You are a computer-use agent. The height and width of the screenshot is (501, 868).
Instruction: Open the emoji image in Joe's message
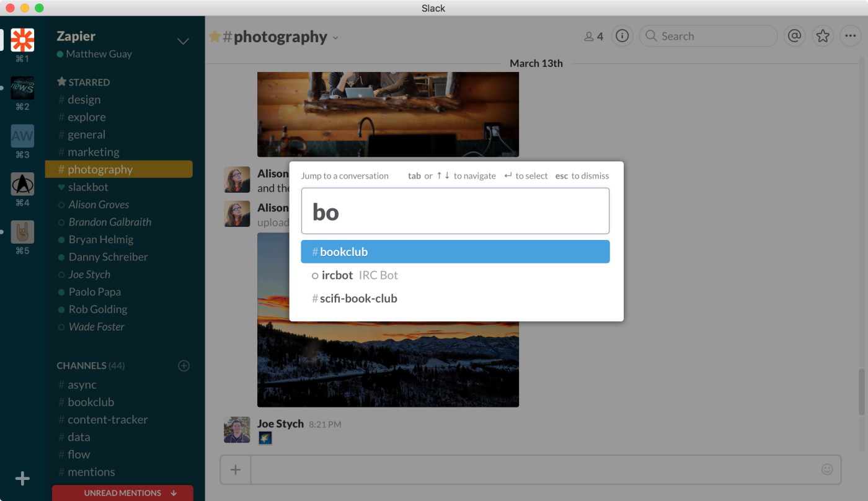[x=265, y=438]
